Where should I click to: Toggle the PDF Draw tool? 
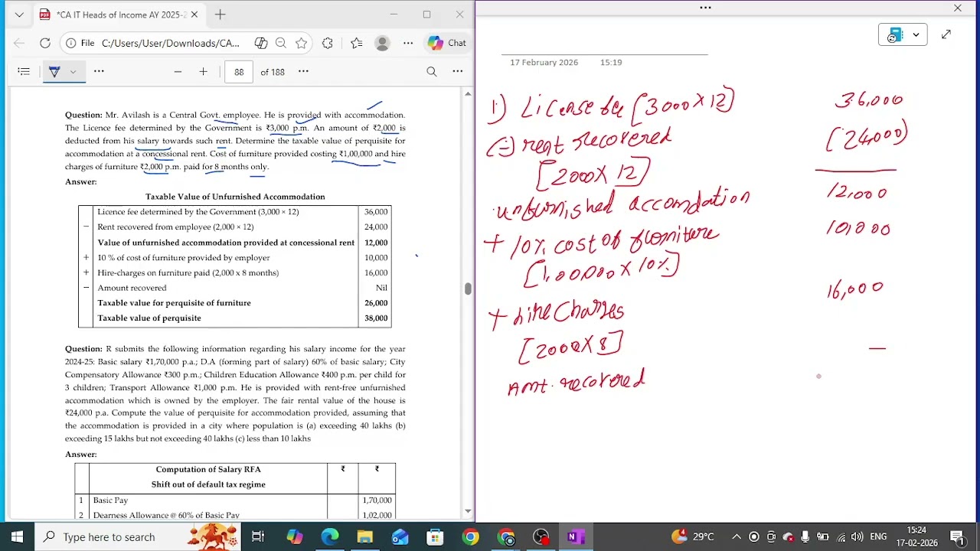[54, 71]
